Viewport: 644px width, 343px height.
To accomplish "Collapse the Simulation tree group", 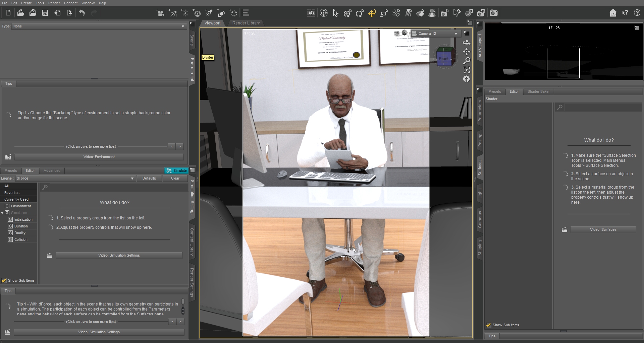I will [2, 213].
